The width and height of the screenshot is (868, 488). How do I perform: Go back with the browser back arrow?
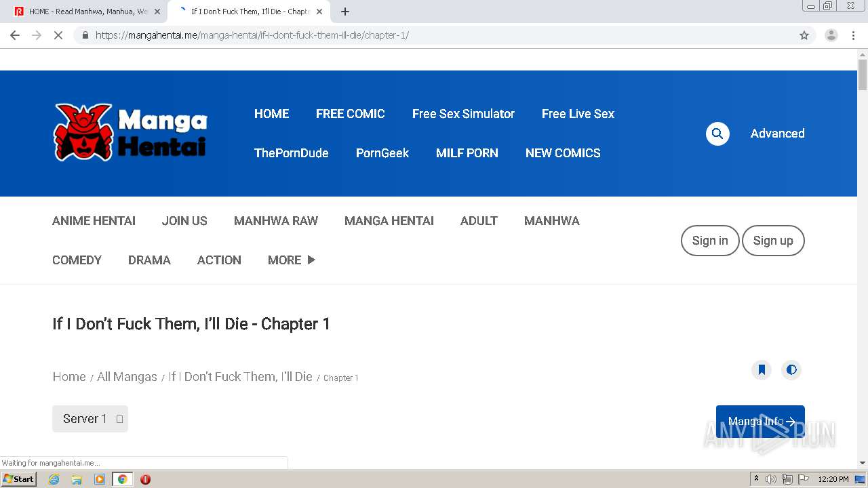15,35
